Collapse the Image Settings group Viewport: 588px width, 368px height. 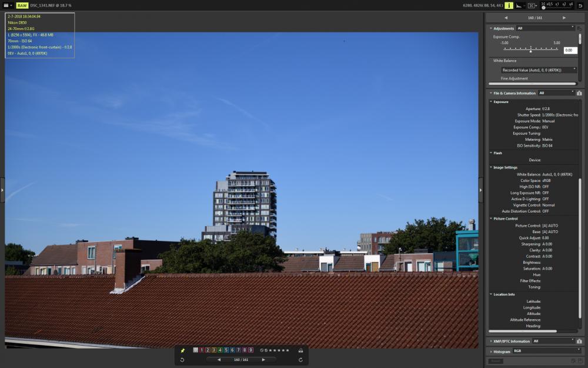pos(491,167)
